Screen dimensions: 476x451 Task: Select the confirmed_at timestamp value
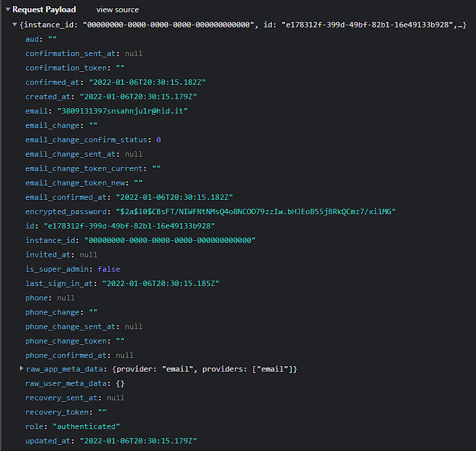pos(147,82)
